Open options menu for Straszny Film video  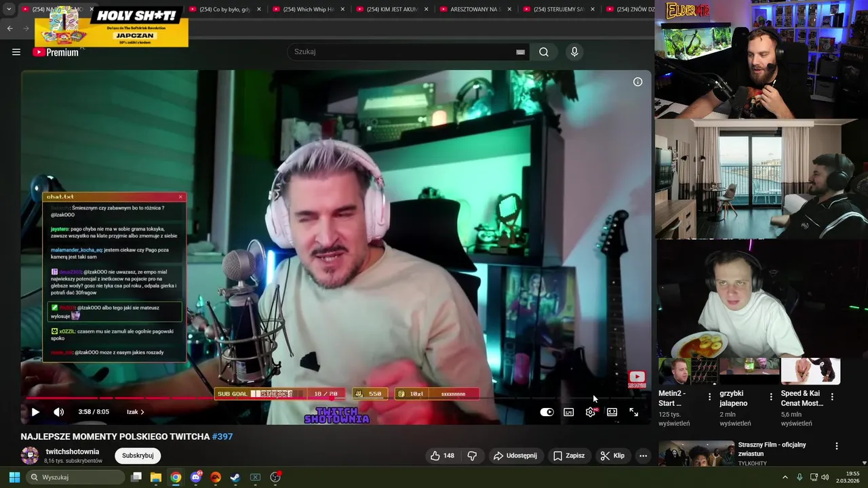(836, 446)
